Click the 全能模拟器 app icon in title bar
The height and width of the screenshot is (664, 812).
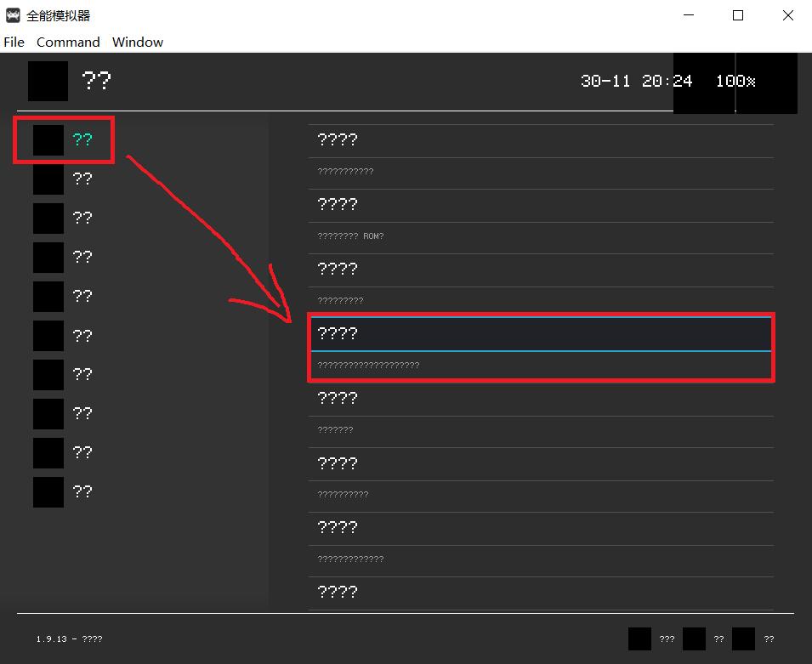[x=13, y=15]
